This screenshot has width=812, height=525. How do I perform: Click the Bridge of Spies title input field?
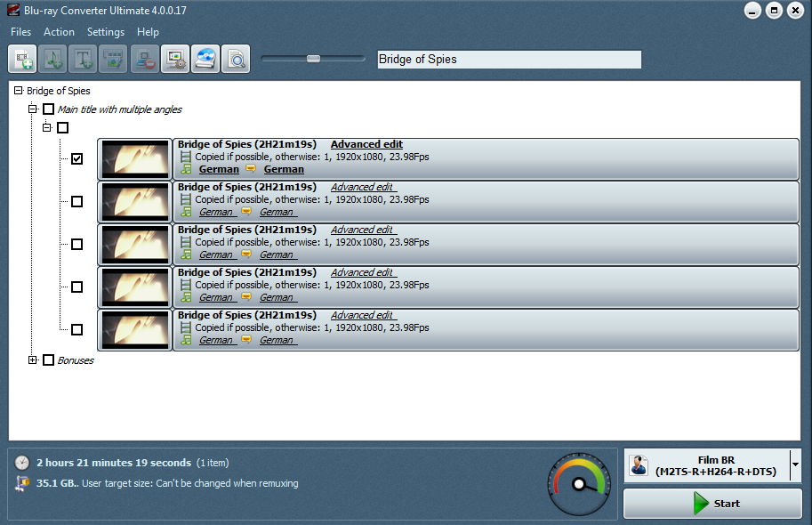(509, 59)
